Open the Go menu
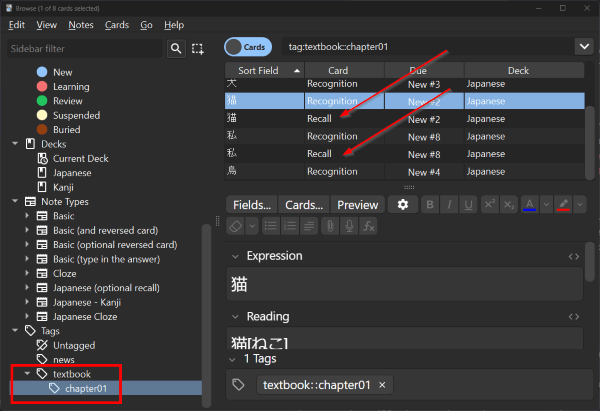The width and height of the screenshot is (600, 411). click(x=146, y=25)
